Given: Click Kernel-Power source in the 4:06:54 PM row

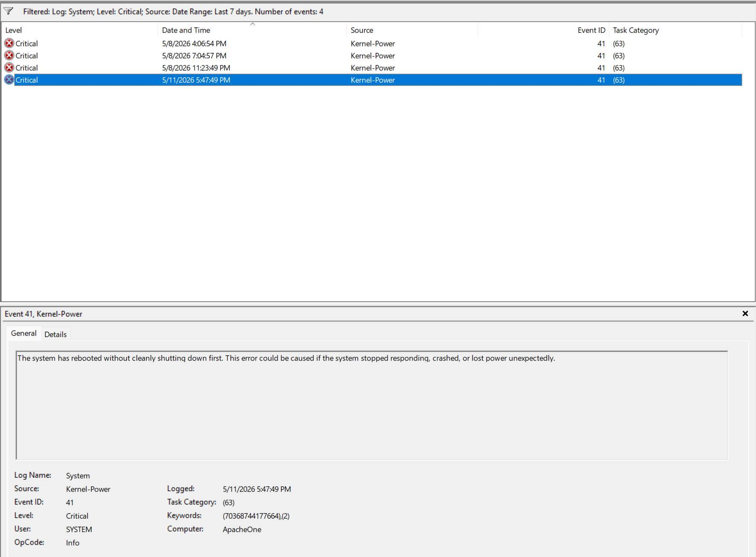Looking at the screenshot, I should pyautogui.click(x=373, y=43).
